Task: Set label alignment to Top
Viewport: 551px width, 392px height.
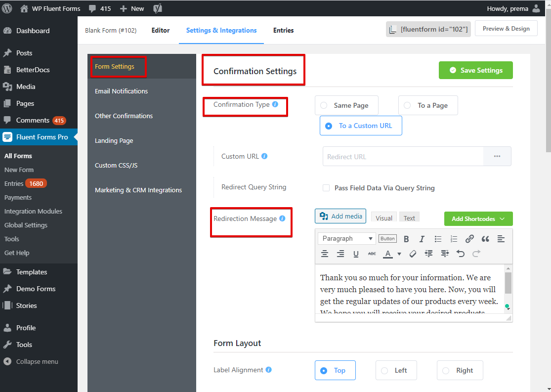Action: (x=335, y=371)
